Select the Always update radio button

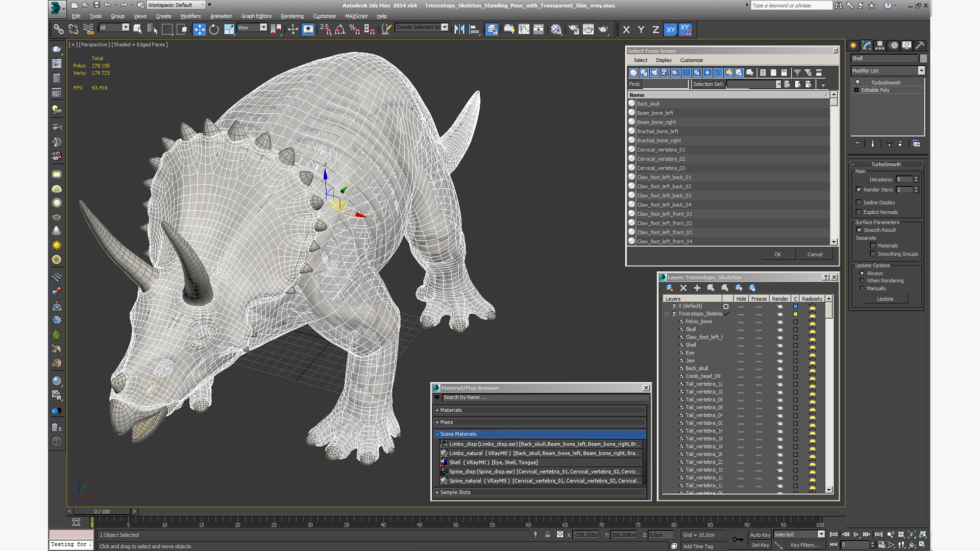point(862,273)
